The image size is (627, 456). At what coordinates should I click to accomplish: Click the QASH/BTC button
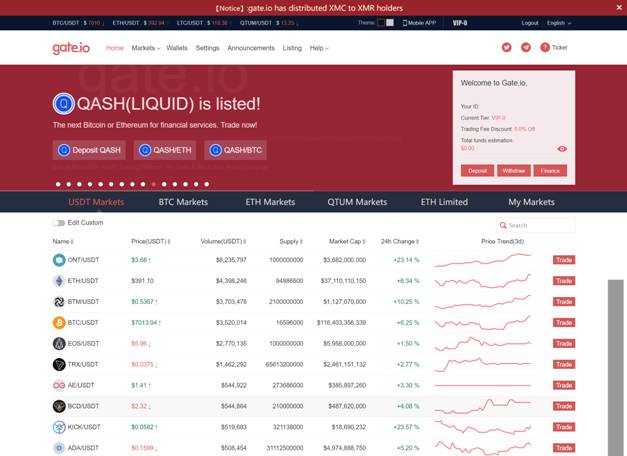coord(236,150)
